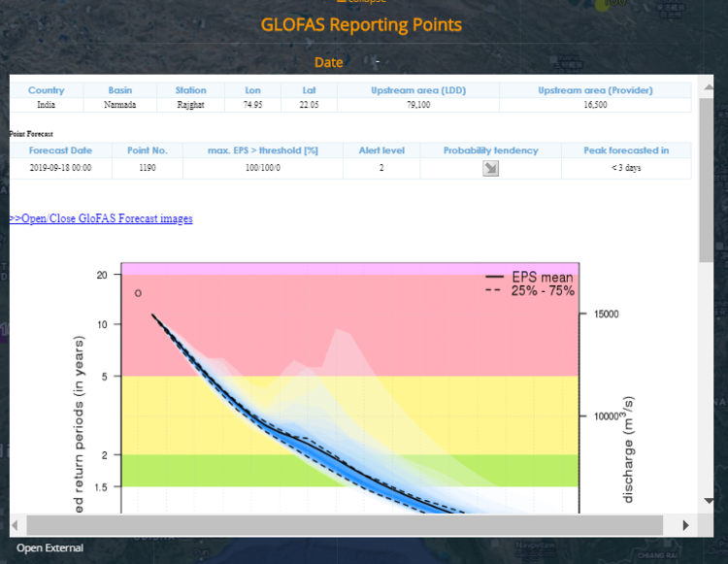This screenshot has height=564, width=728.
Task: Click the 25% - 75% legend entry
Action: (529, 290)
